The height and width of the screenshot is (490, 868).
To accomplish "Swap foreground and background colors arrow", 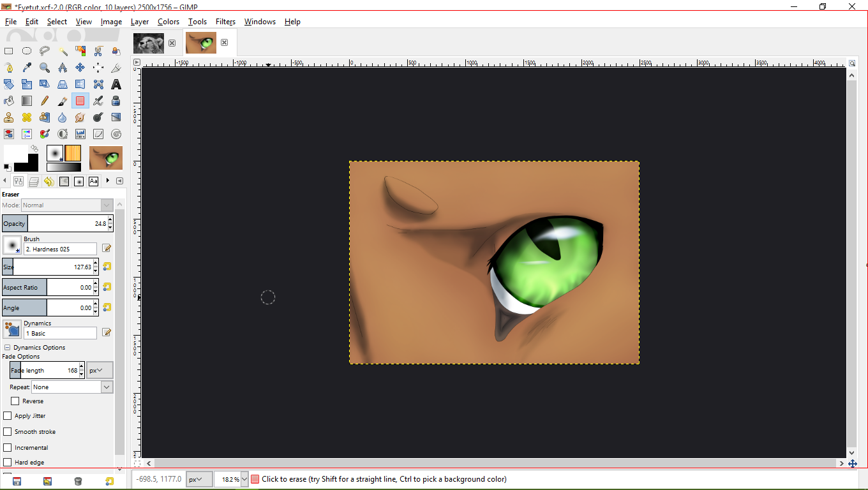I will coord(34,148).
